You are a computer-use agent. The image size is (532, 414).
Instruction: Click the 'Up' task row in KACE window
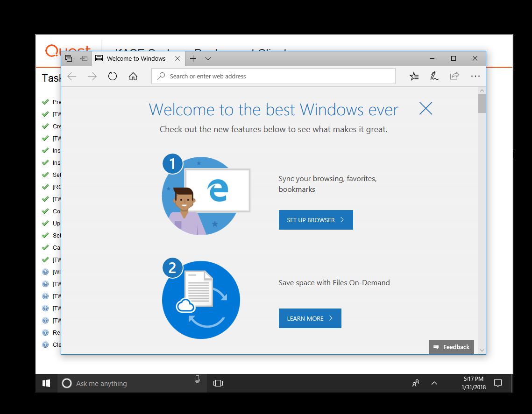51,223
